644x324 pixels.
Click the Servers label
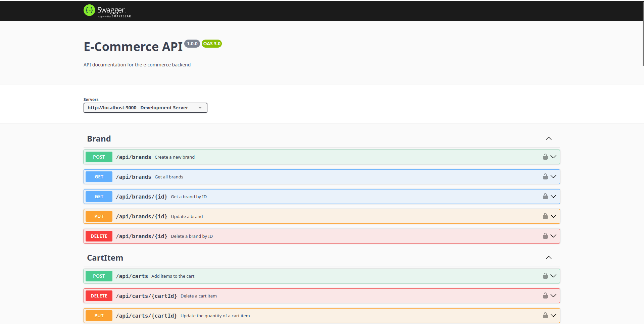[x=91, y=100]
